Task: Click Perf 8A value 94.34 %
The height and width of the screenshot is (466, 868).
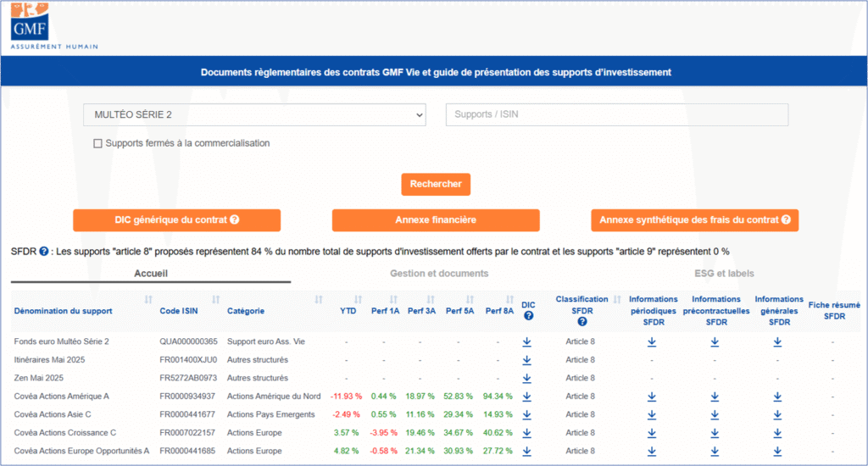Action: [498, 397]
